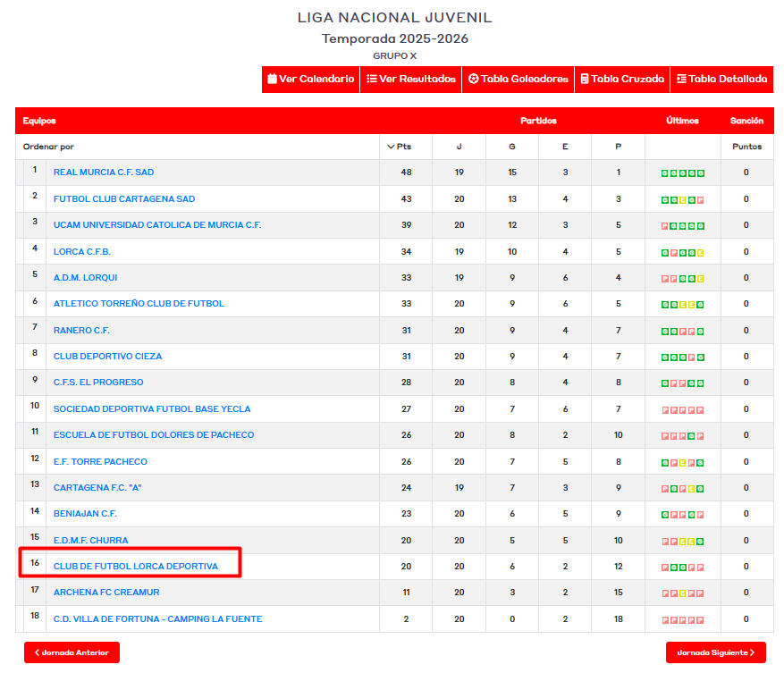Click Atletico Torreño's most recent win icon

tap(701, 305)
